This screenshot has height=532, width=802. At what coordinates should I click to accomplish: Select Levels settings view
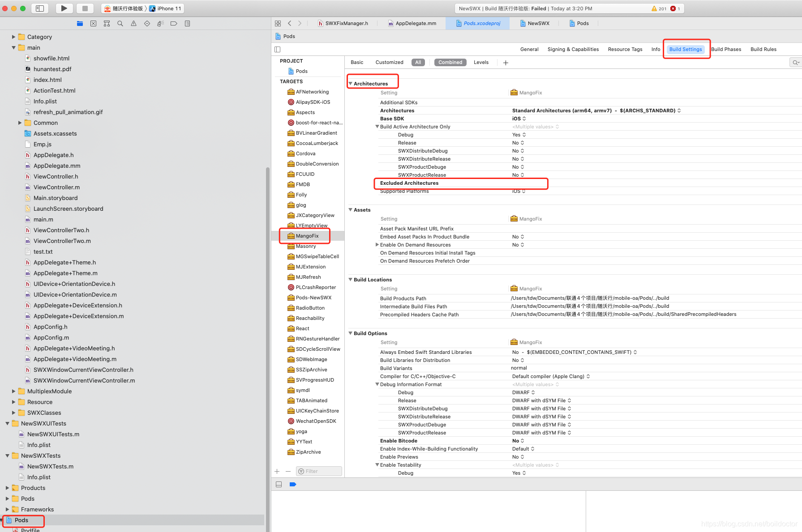click(481, 62)
